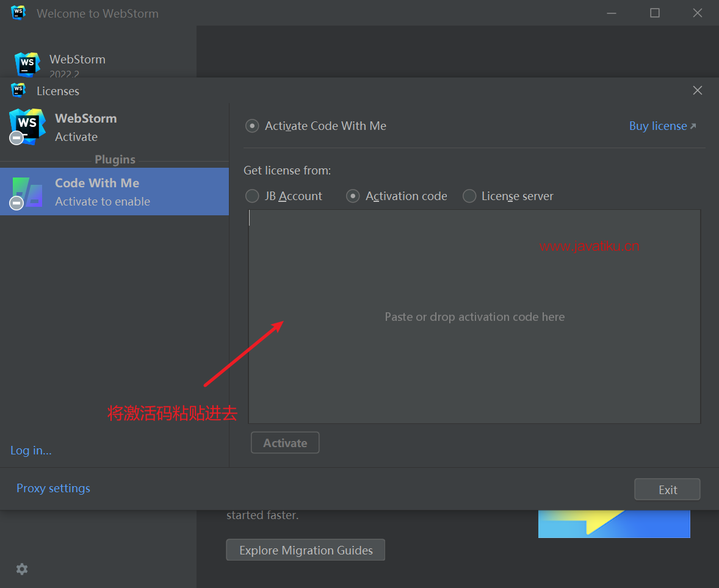The image size is (719, 588).
Task: Close the Licenses dialog
Action: tap(698, 90)
